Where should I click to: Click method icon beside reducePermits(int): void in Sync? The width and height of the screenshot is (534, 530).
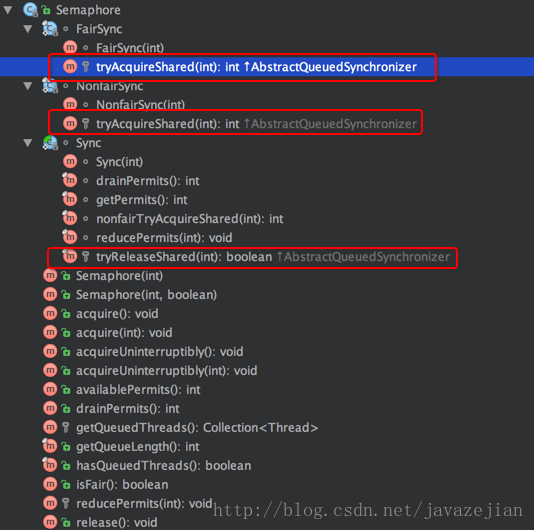pos(70,237)
